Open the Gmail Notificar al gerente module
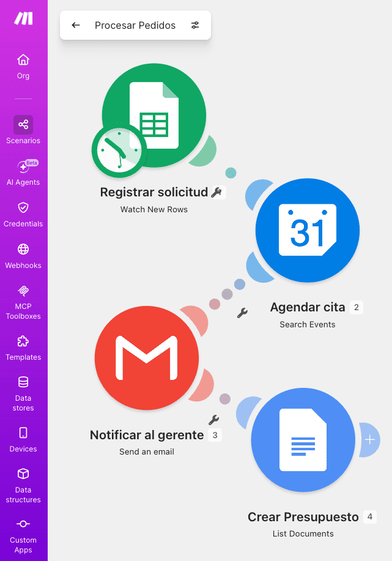 tap(147, 358)
